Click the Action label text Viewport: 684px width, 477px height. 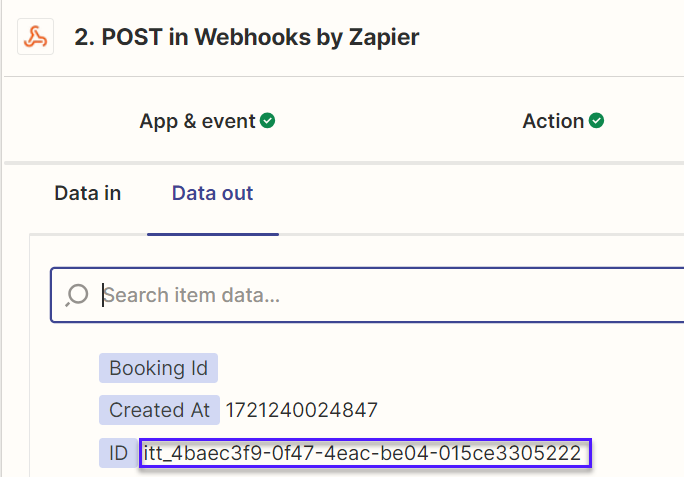click(553, 121)
